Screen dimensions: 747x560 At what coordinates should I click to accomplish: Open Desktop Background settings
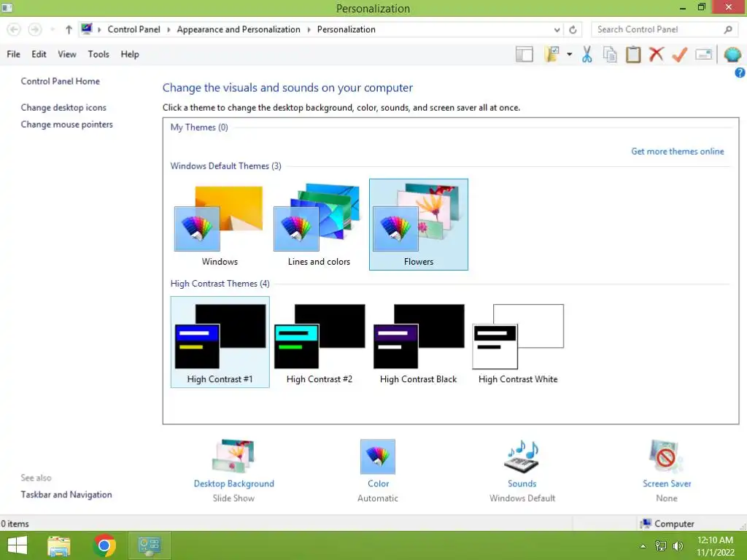(234, 456)
